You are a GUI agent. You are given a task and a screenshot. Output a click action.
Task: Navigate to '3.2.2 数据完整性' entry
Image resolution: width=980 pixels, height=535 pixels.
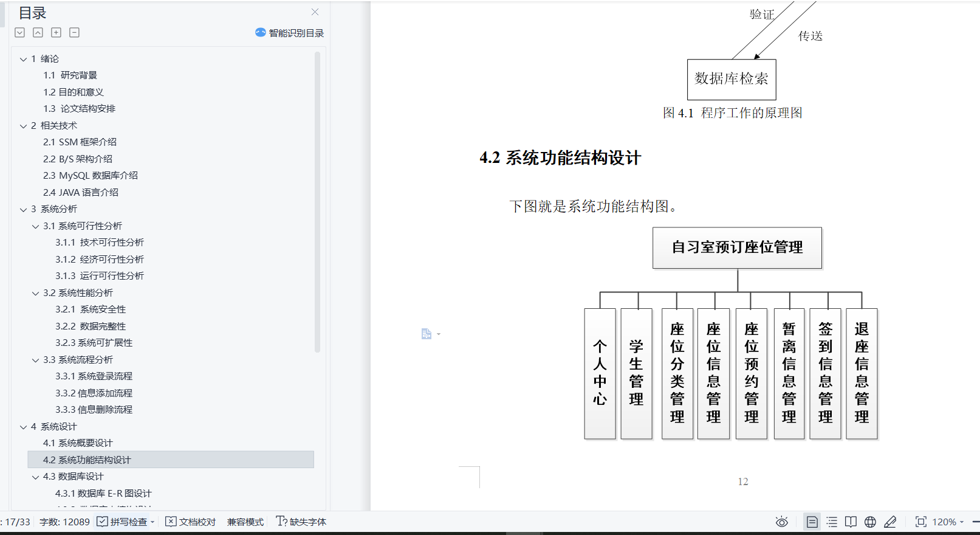(x=91, y=326)
